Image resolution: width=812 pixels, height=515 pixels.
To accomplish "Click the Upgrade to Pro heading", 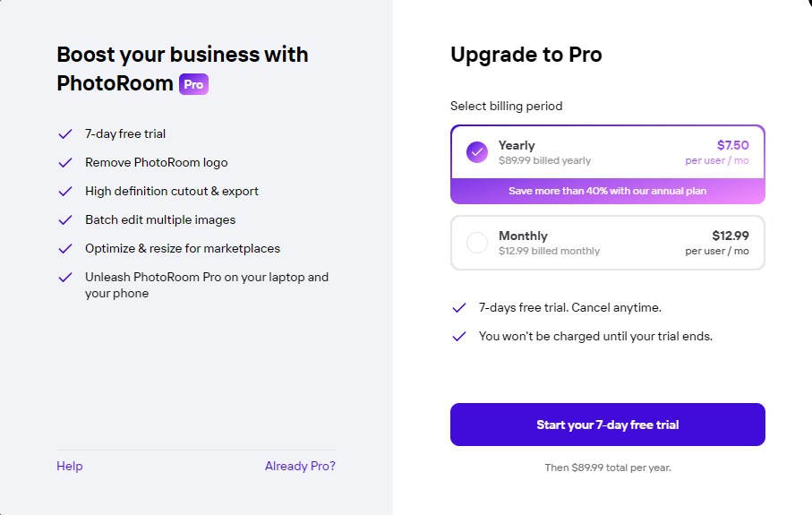I will pos(526,55).
